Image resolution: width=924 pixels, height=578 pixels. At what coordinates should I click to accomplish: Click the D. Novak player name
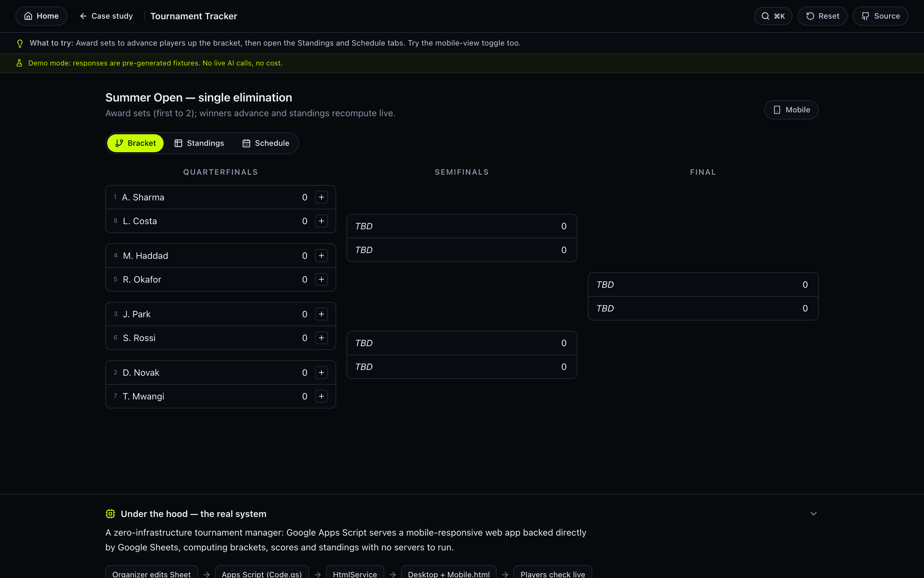(141, 373)
